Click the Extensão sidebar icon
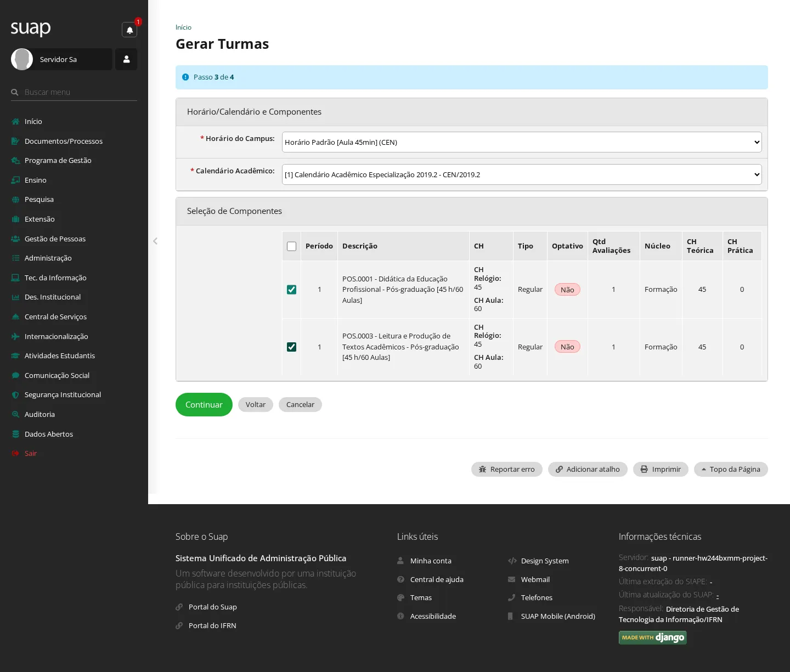790x672 pixels. pos(15,219)
